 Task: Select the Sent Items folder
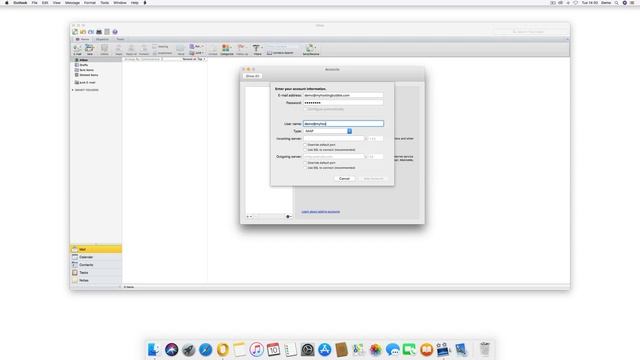(96, 70)
